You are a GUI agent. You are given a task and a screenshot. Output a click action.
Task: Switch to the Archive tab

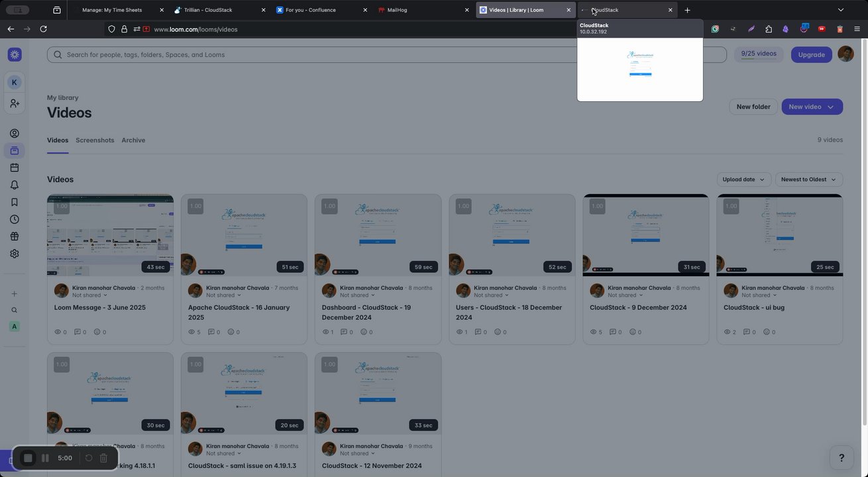coord(133,140)
